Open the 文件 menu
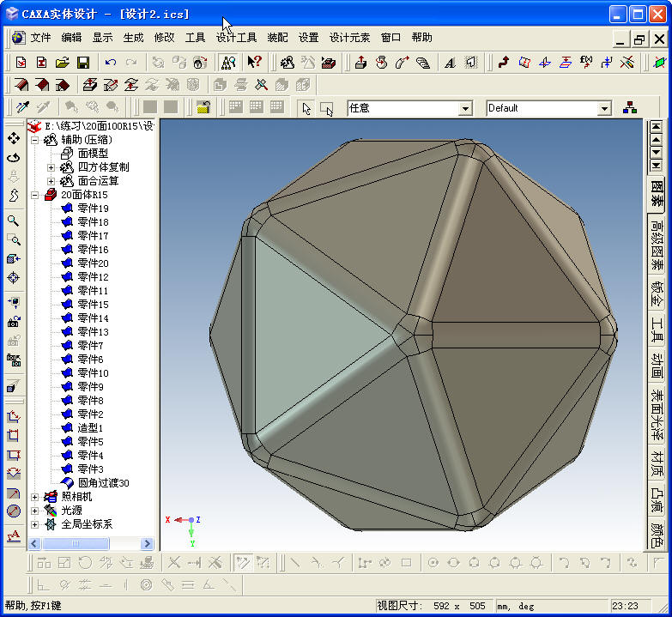This screenshot has width=672, height=617. (x=40, y=38)
